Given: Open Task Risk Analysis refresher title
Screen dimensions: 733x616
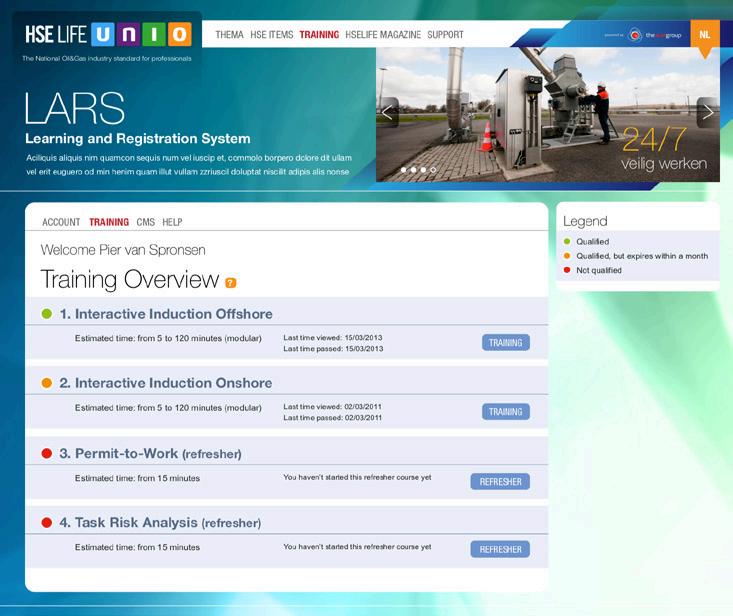Looking at the screenshot, I should click(x=160, y=523).
